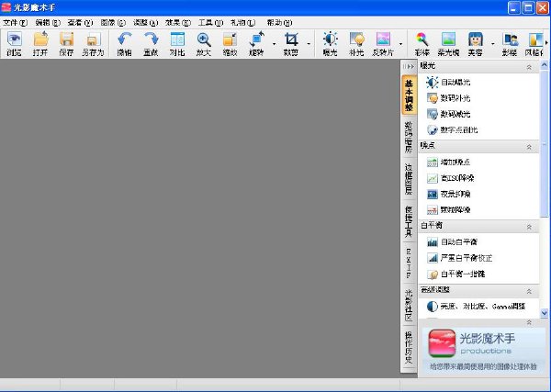Screen dimensions: 551x392
Task: Open the dropdown arrow next to 反转片
Action: click(x=401, y=43)
